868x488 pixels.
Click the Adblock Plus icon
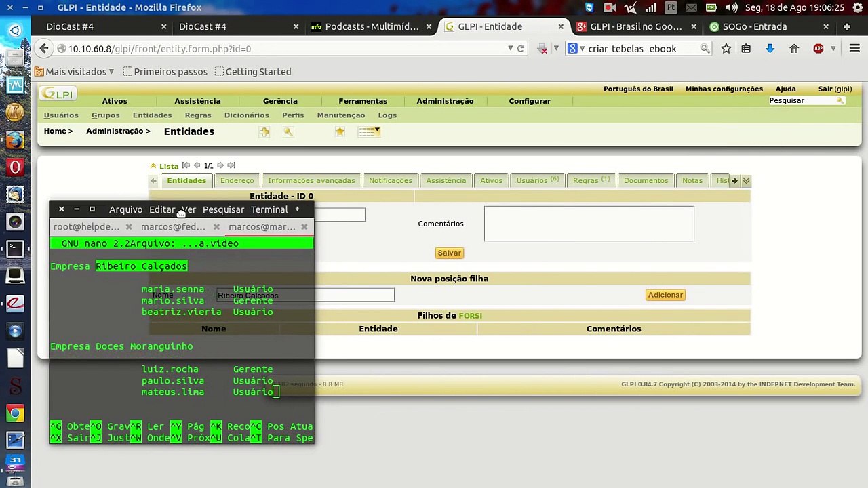(818, 49)
